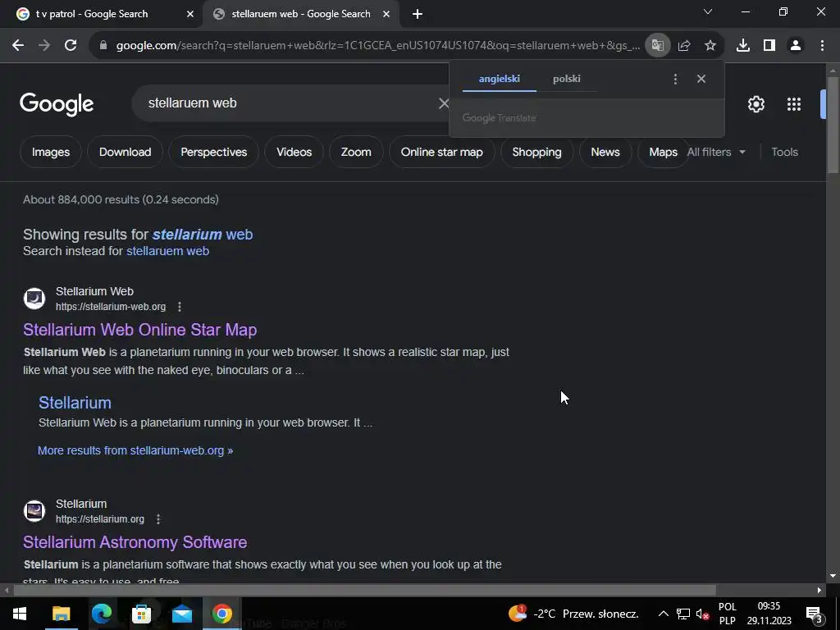Open a new browser tab
This screenshot has width=840, height=630.
pos(418,15)
